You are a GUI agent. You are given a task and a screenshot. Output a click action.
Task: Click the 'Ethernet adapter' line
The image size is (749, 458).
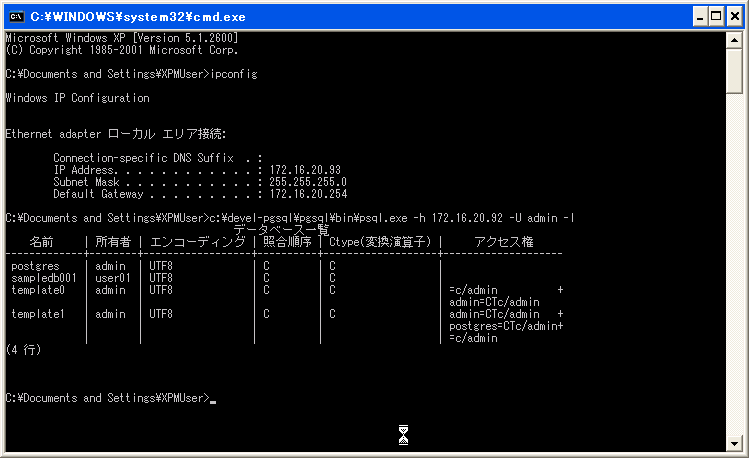[116, 134]
